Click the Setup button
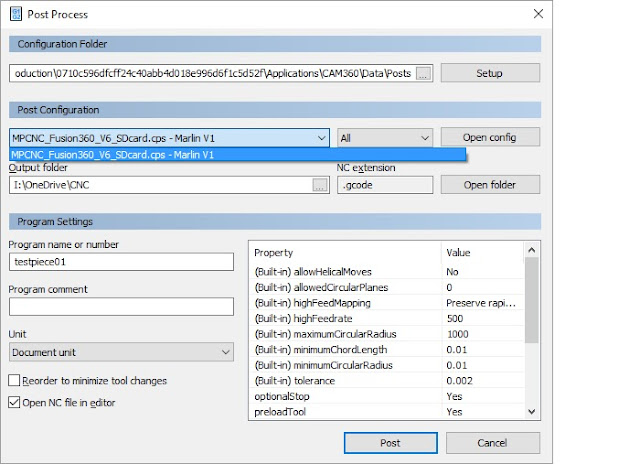 (490, 73)
